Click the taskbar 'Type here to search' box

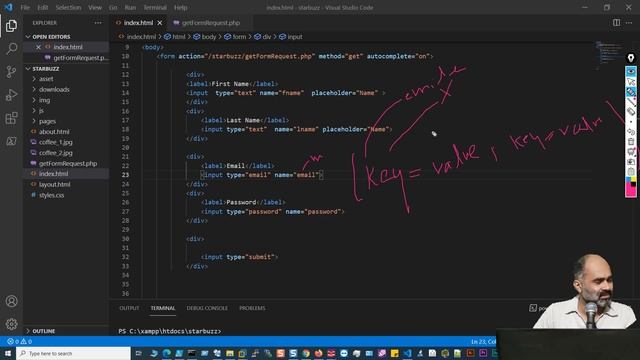73,353
